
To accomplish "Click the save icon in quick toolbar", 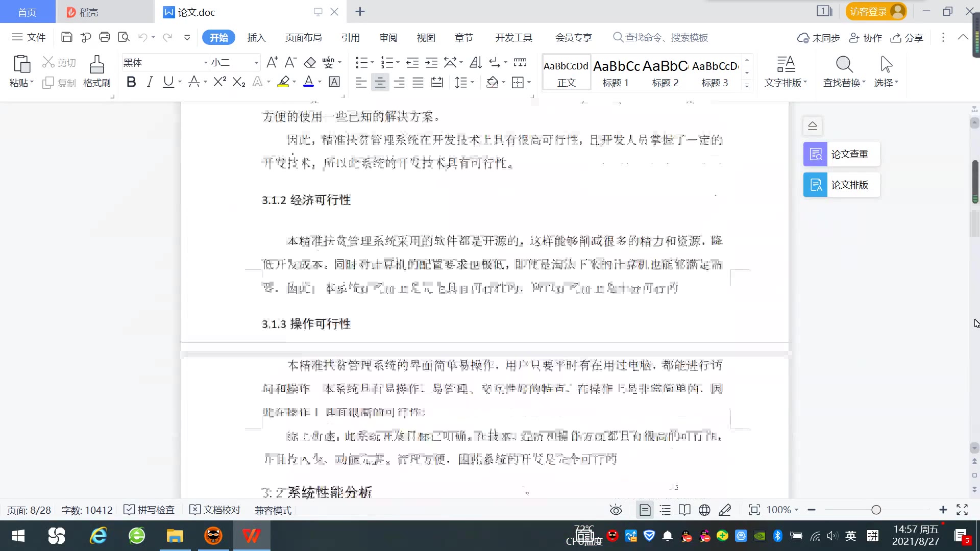I will (x=66, y=37).
